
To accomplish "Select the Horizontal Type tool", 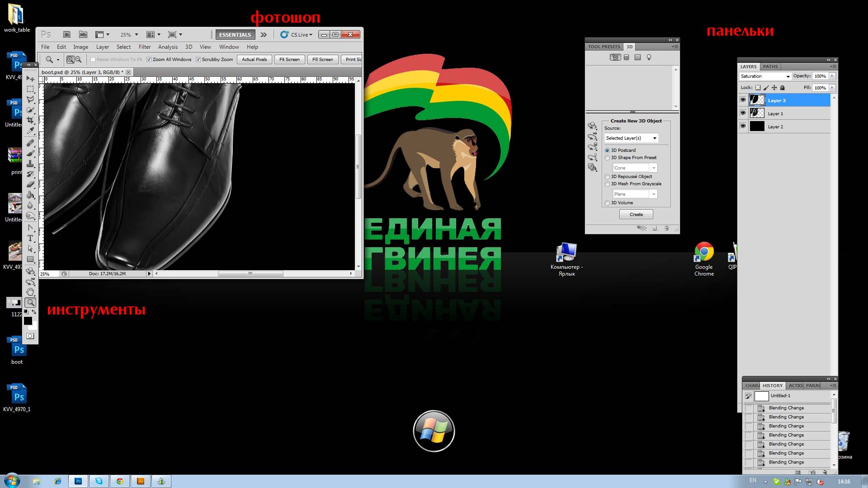I will click(x=30, y=238).
